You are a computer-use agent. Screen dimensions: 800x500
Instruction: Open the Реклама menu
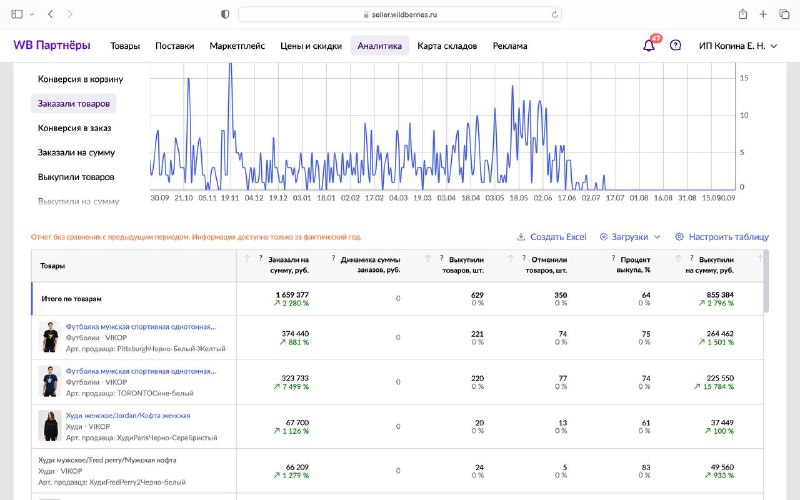[510, 46]
